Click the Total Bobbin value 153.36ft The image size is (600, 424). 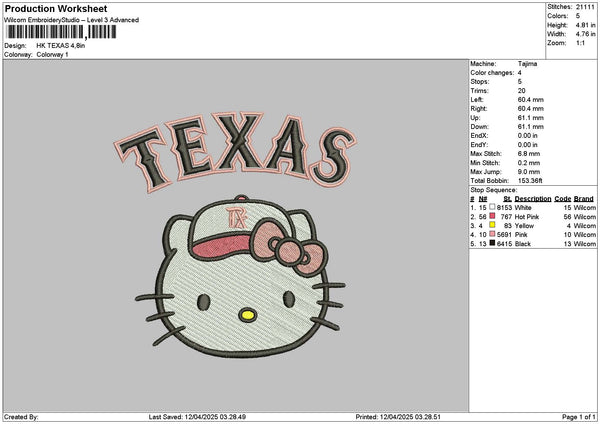529,179
